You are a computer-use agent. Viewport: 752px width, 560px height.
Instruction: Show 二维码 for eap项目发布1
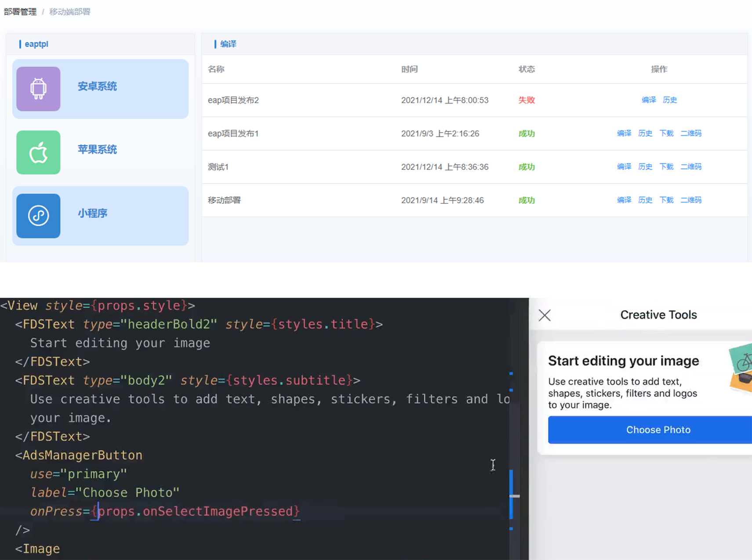pos(691,134)
